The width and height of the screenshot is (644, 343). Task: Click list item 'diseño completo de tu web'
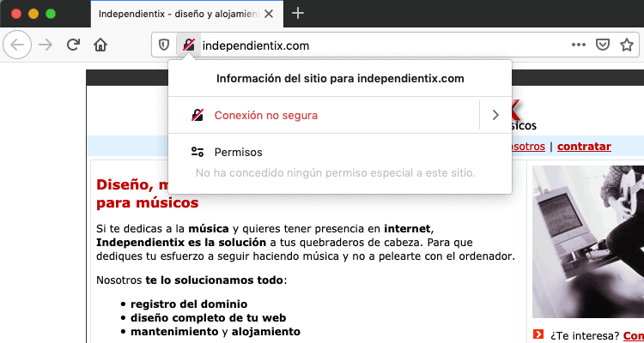pyautogui.click(x=209, y=318)
